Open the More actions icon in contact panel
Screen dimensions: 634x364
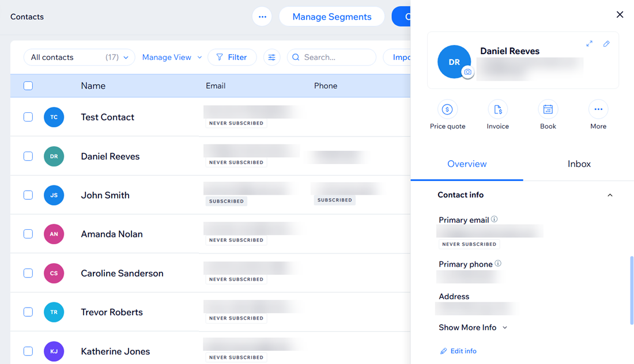[x=598, y=109]
